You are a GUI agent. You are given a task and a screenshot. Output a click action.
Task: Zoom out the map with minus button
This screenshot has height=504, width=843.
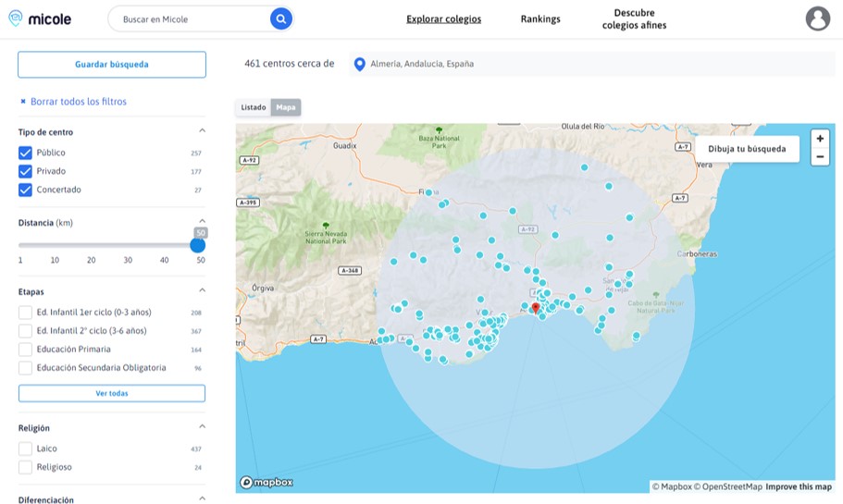tap(820, 156)
